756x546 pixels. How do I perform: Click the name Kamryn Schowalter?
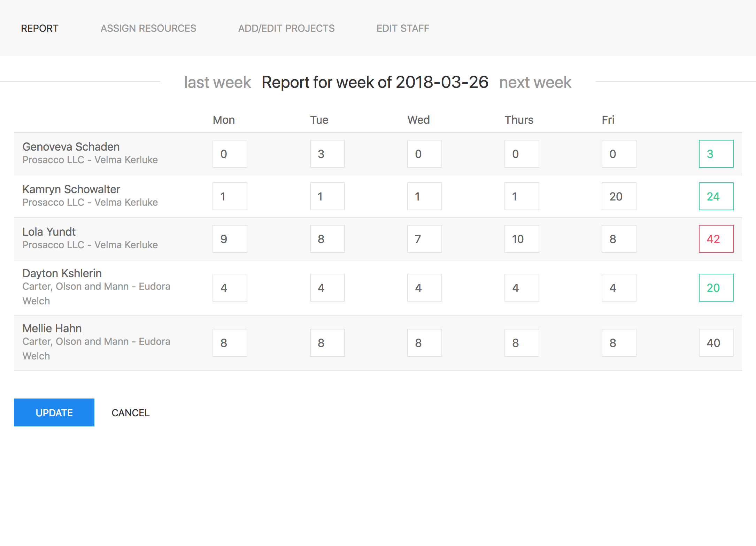coord(71,189)
